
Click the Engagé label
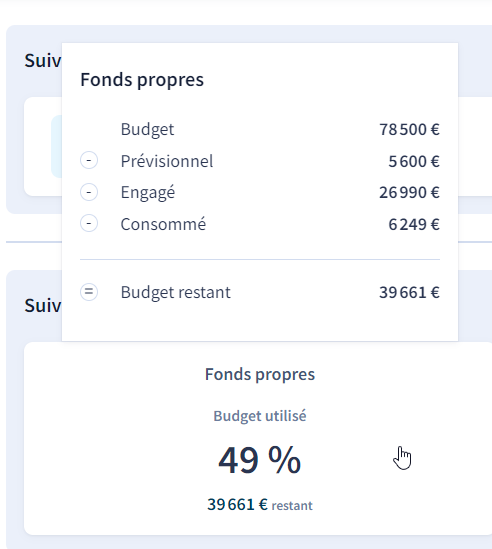tap(148, 193)
